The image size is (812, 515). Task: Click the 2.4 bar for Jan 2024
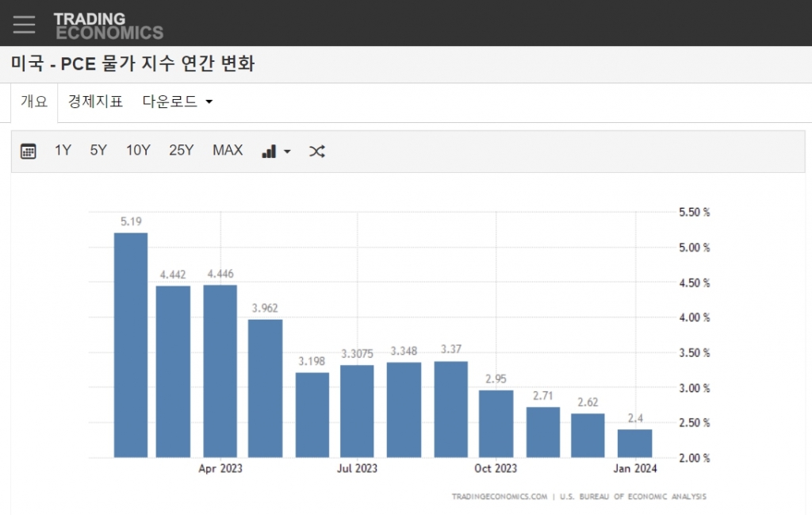[x=634, y=443]
